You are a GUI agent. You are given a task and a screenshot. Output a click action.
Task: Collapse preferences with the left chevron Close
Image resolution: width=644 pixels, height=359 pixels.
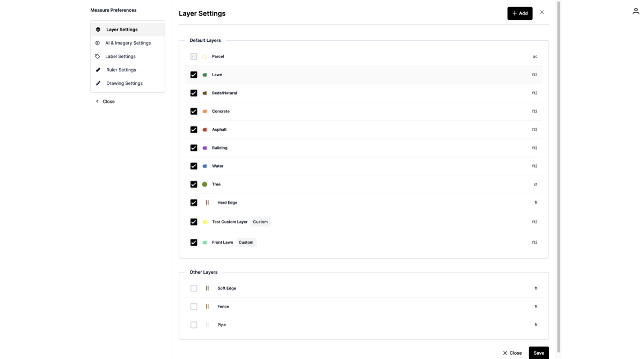click(x=105, y=101)
